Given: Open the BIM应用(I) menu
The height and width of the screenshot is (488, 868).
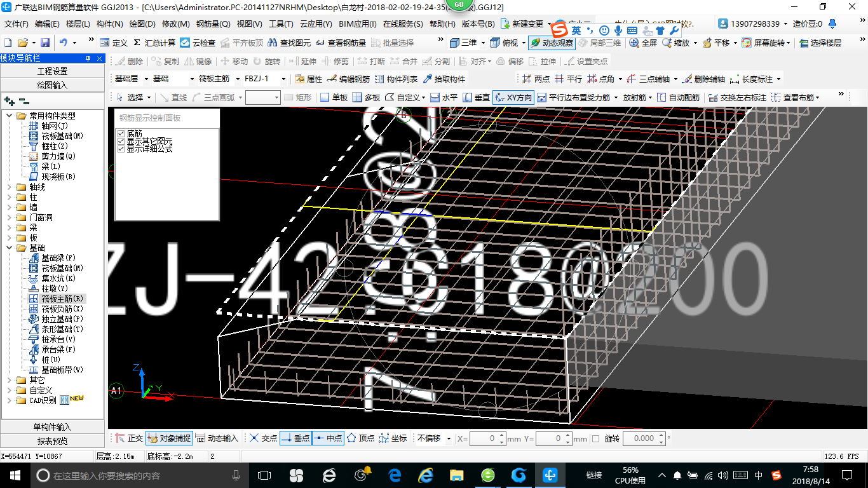Looking at the screenshot, I should point(358,24).
